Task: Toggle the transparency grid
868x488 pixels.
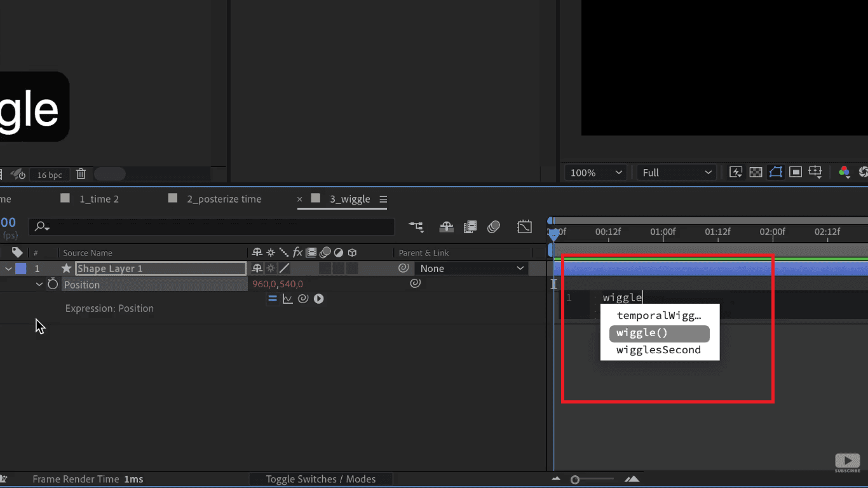Action: coord(756,172)
